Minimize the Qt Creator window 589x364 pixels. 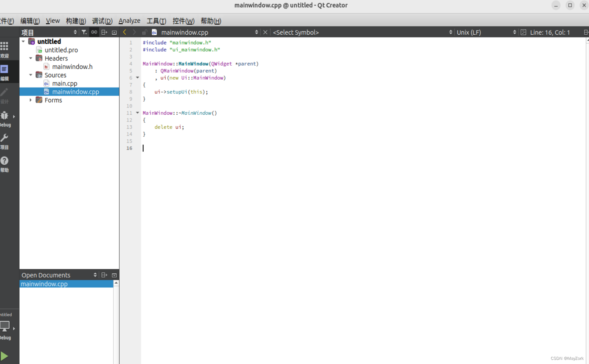[556, 5]
